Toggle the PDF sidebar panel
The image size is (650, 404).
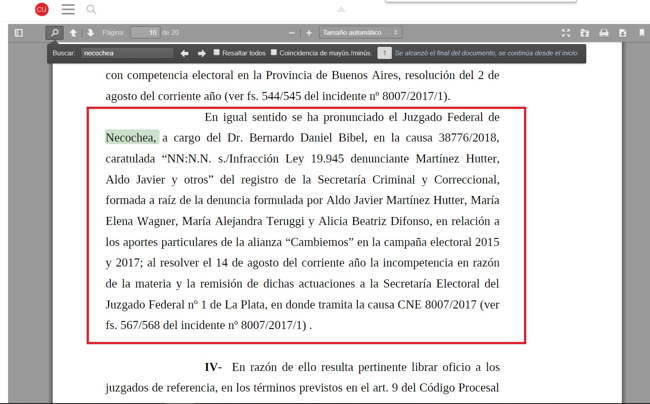pyautogui.click(x=19, y=33)
